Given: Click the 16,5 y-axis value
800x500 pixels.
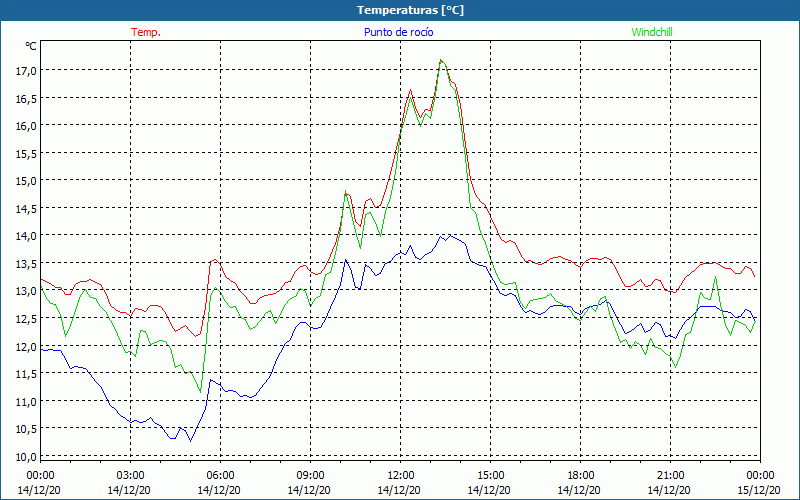Looking at the screenshot, I should [26, 98].
